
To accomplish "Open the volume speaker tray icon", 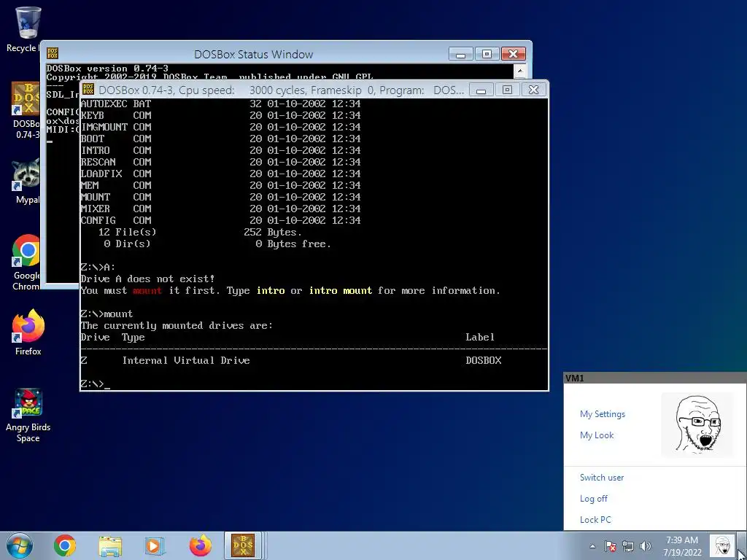I will point(646,547).
